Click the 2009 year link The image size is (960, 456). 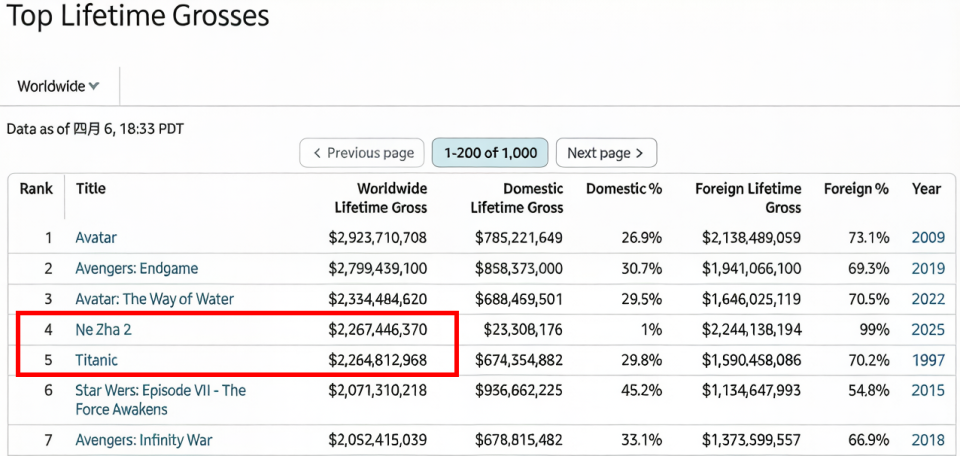coord(927,238)
